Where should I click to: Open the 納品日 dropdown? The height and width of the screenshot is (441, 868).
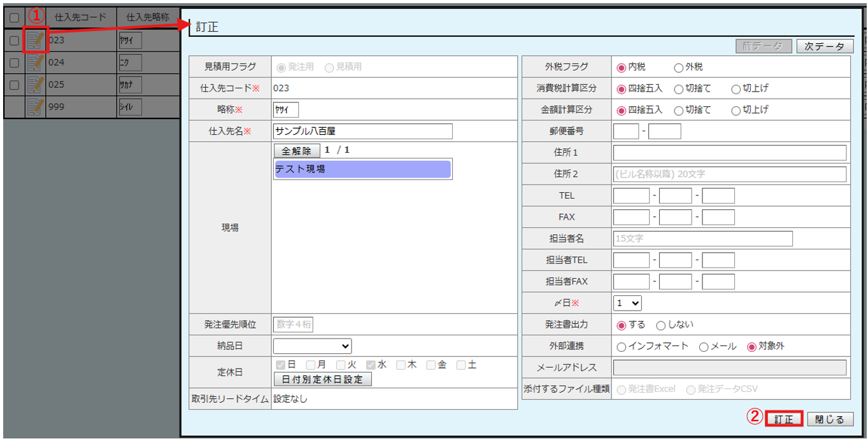point(312,346)
